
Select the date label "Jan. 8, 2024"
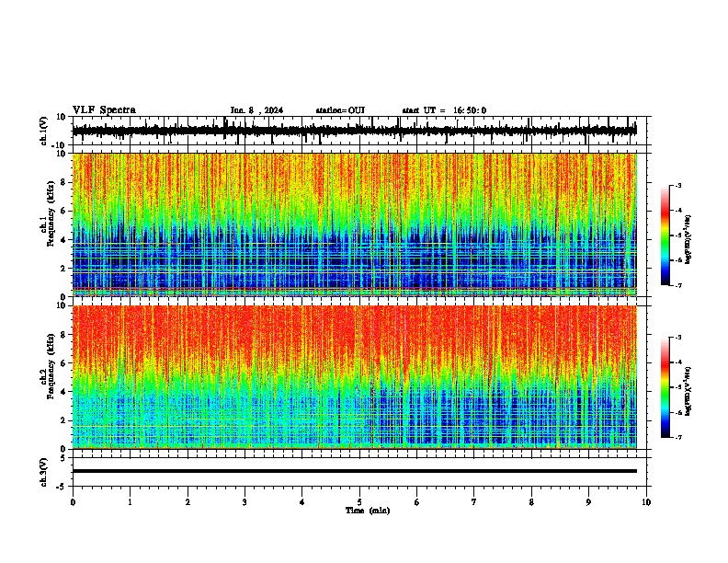click(256, 110)
